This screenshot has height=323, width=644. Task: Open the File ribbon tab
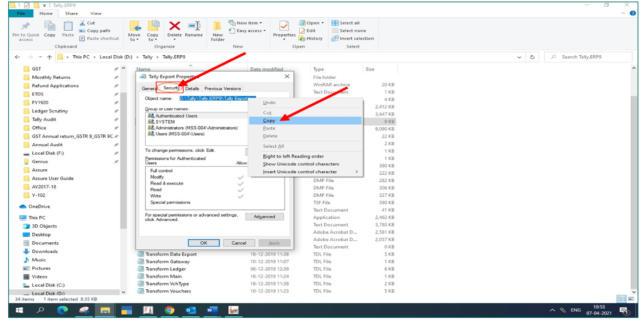21,13
